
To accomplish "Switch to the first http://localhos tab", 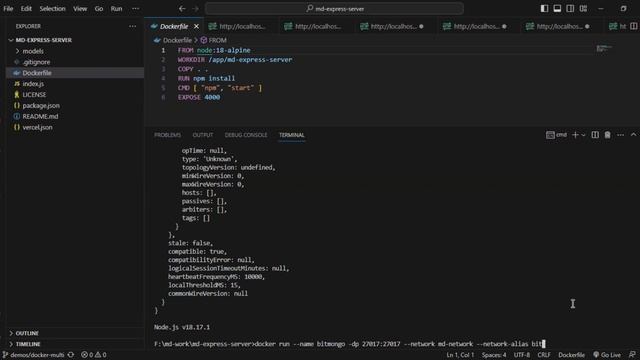I will [x=241, y=27].
